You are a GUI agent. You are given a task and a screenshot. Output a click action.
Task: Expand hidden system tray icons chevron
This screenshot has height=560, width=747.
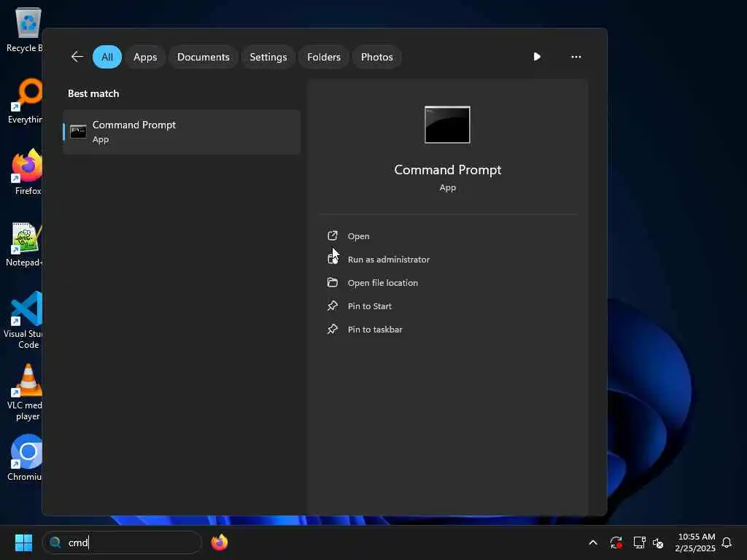point(593,542)
